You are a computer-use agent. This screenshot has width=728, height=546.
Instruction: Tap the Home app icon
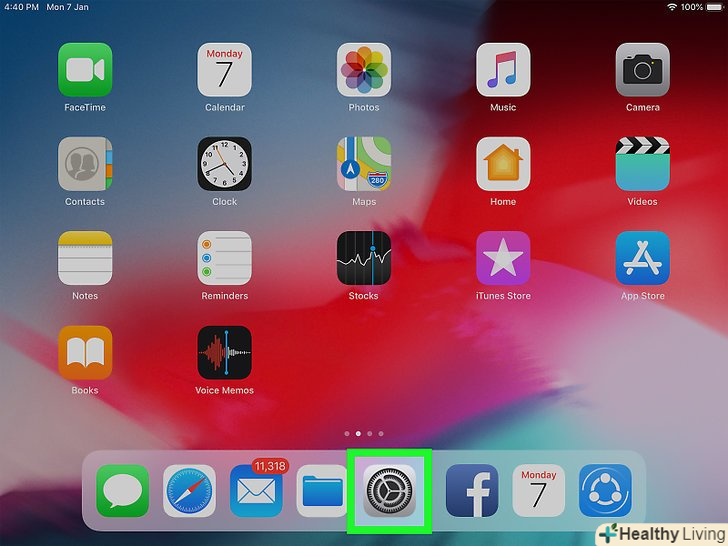click(503, 163)
